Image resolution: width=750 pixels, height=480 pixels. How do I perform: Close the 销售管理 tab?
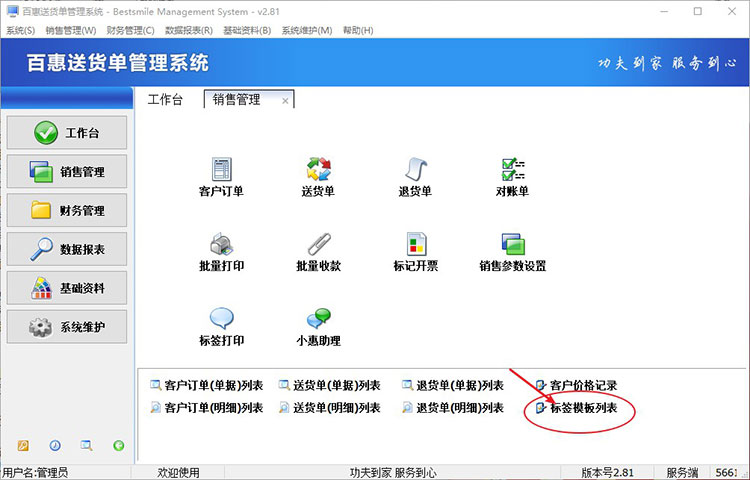(285, 101)
